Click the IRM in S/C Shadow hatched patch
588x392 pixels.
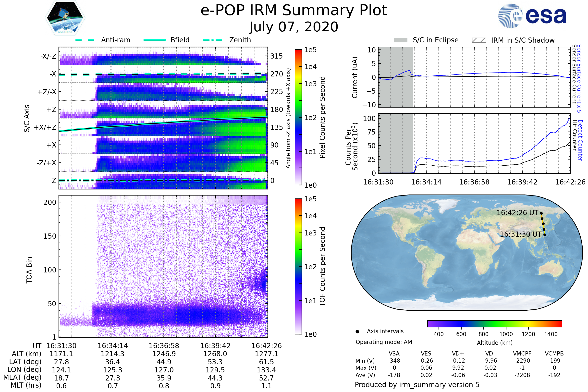(x=479, y=40)
